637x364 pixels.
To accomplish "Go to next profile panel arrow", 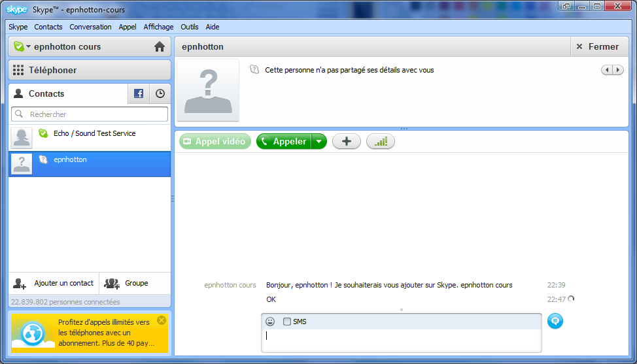I will [x=618, y=70].
